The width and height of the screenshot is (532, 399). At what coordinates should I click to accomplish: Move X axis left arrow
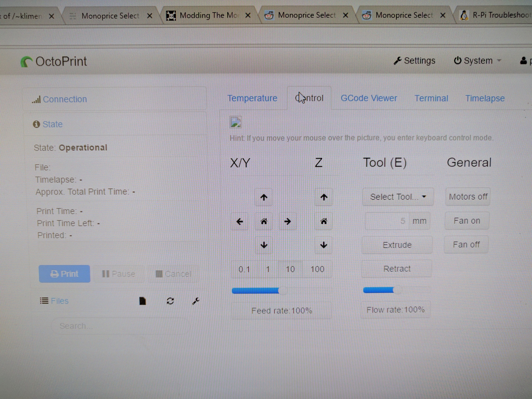[239, 222]
